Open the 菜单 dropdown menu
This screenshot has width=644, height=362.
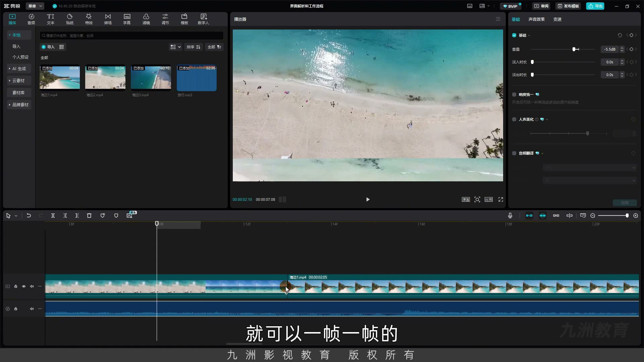[35, 6]
